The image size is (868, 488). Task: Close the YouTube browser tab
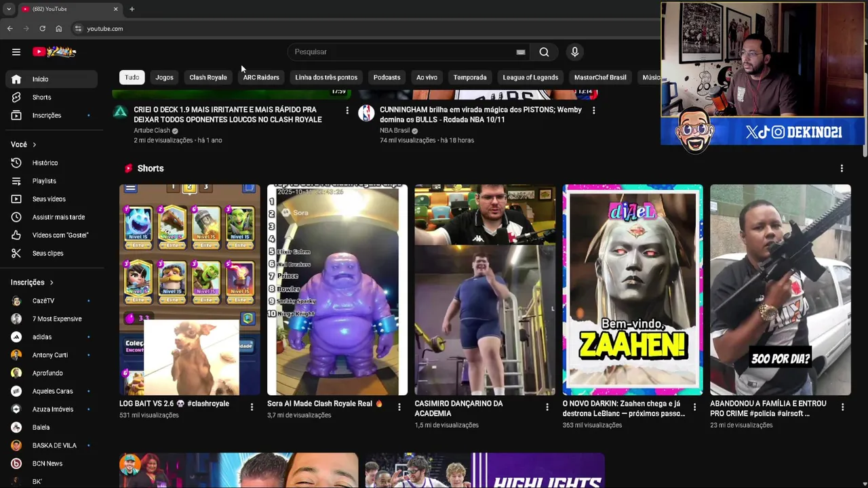115,9
